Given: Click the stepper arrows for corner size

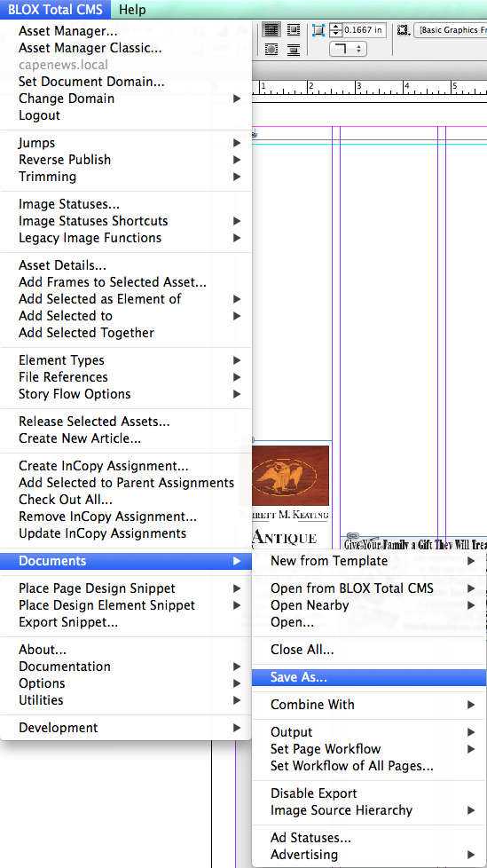Looking at the screenshot, I should pyautogui.click(x=336, y=30).
